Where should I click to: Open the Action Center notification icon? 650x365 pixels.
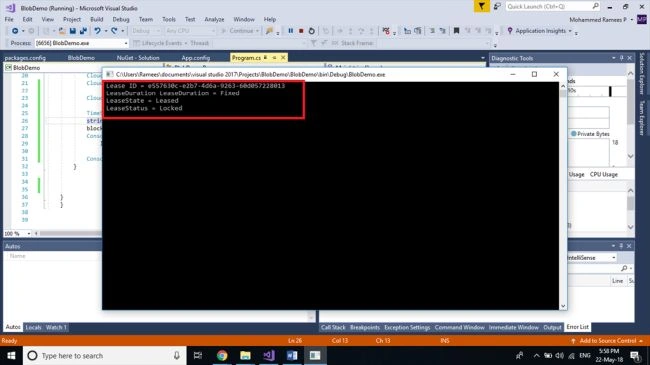click(635, 355)
